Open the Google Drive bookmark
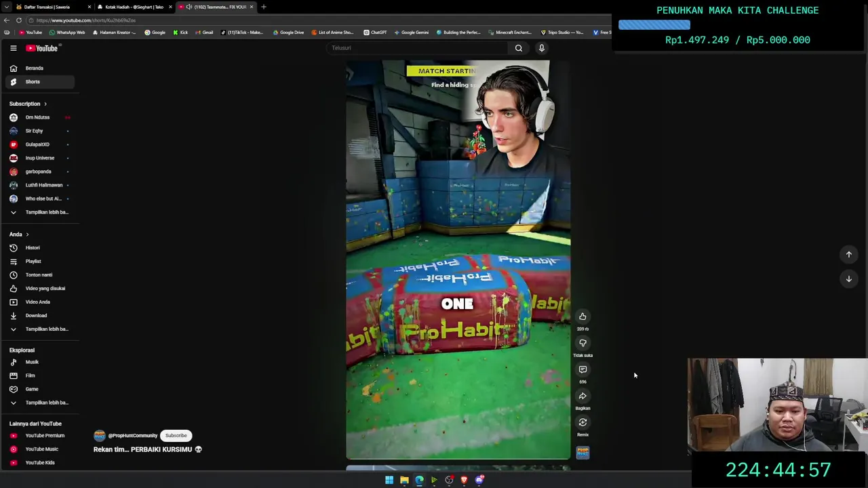Viewport: 868px width, 488px height. 288,33
